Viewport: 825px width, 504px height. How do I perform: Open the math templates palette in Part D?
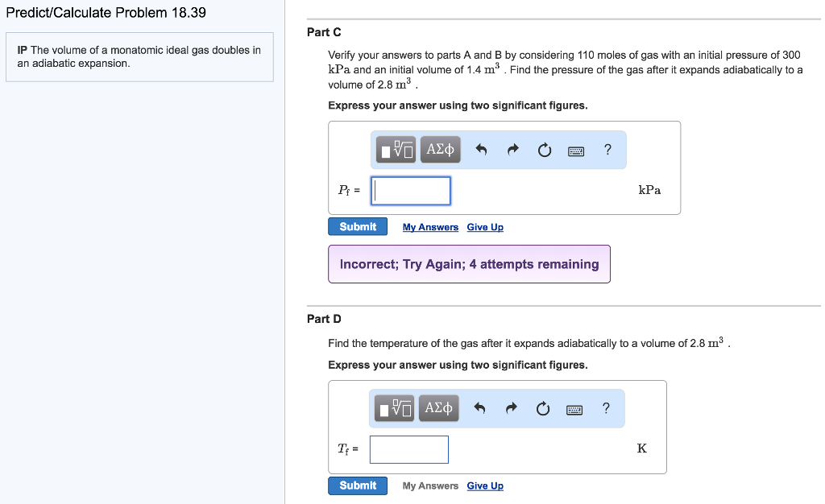point(394,407)
